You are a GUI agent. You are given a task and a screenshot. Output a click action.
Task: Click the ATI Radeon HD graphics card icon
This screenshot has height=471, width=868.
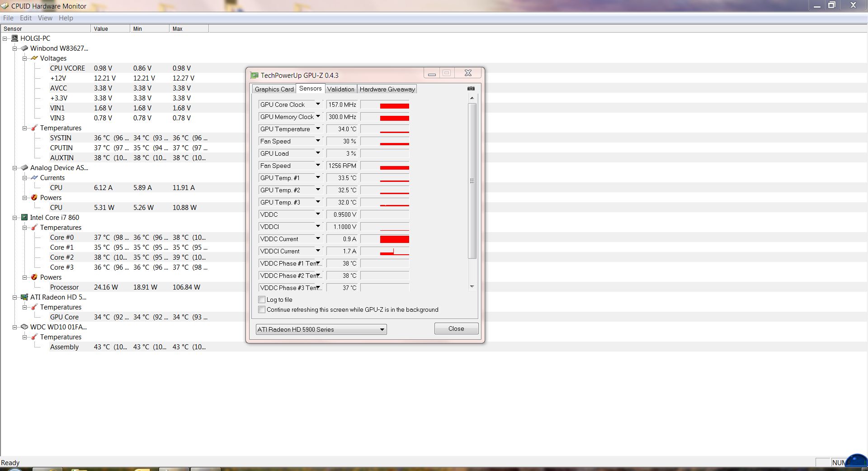coord(24,297)
